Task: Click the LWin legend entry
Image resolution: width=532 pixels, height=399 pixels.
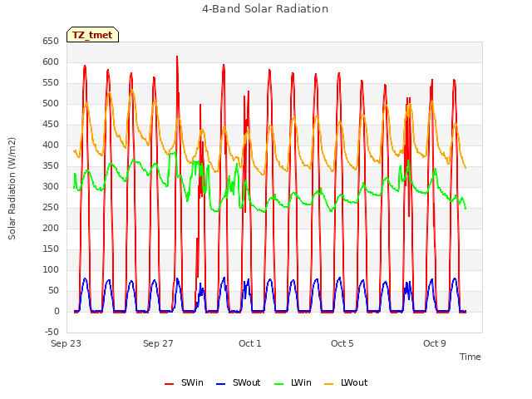Action: pyautogui.click(x=293, y=382)
